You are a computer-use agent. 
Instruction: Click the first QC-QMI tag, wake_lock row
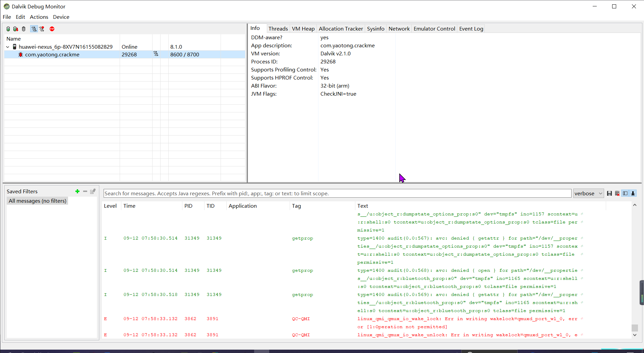[301, 319]
